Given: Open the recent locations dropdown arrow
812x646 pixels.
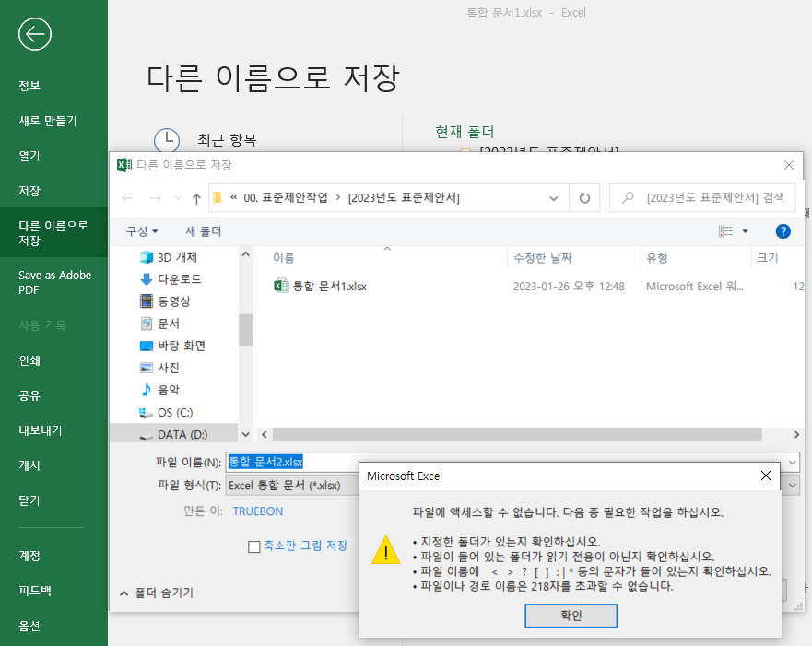Looking at the screenshot, I should pos(178,198).
